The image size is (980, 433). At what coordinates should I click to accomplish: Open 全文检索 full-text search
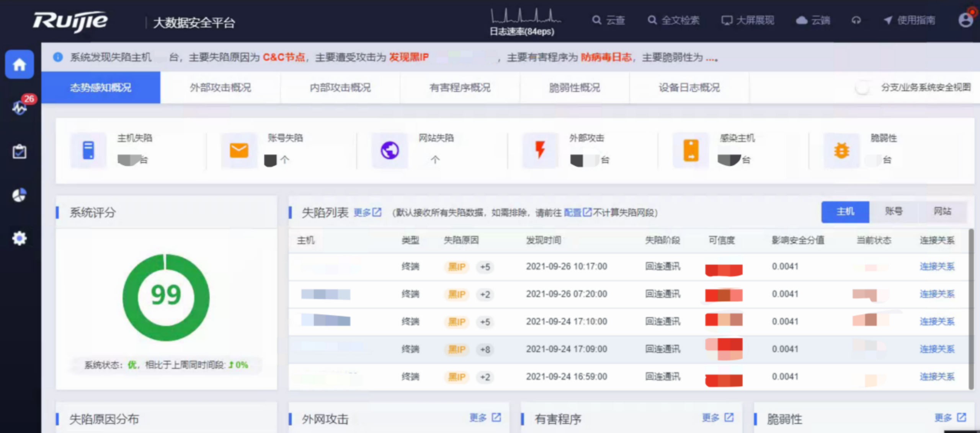pos(673,20)
